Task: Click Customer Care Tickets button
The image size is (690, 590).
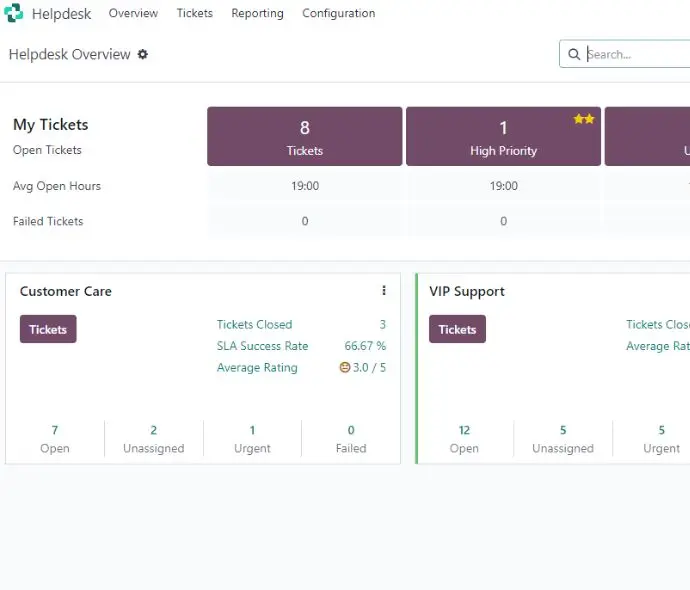Action: pyautogui.click(x=48, y=329)
